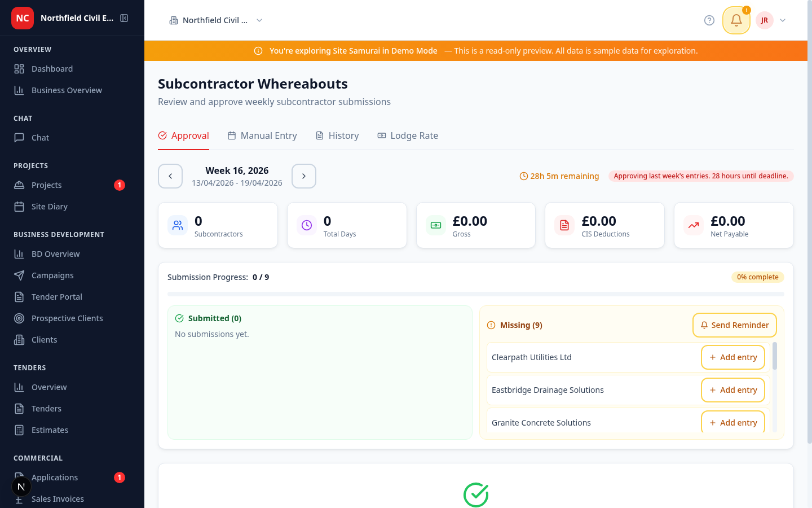
Task: Click the submission progress bar
Action: click(475, 294)
